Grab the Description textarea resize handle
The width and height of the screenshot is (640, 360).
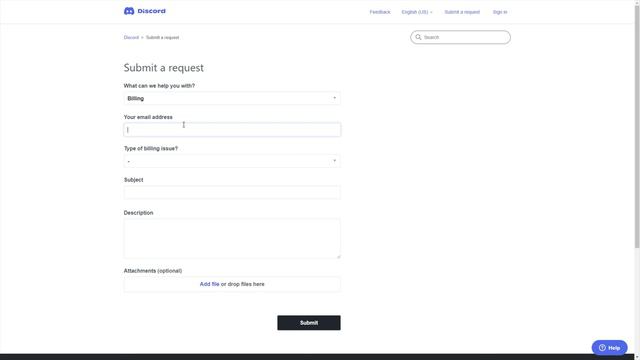pyautogui.click(x=338, y=256)
